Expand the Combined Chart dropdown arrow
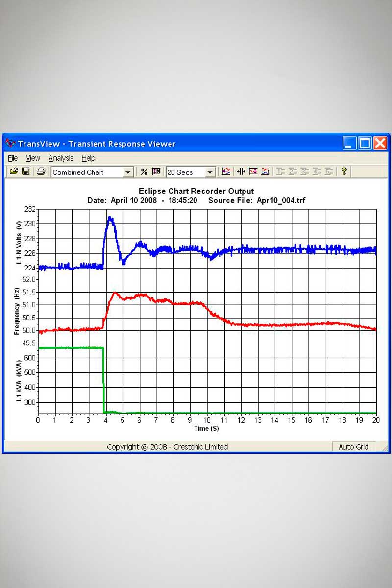Screen dimensions: 392x588 pos(128,172)
